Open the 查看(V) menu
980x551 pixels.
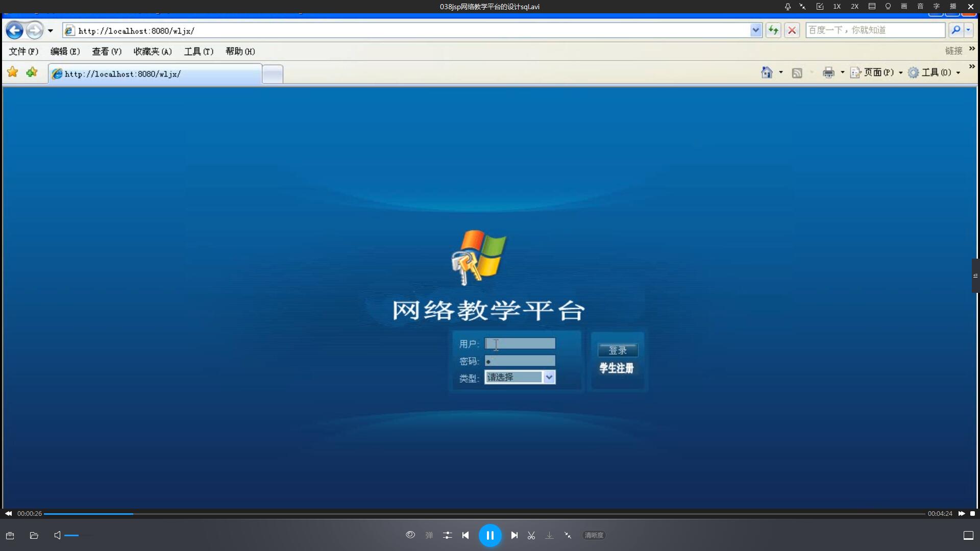[x=107, y=52]
